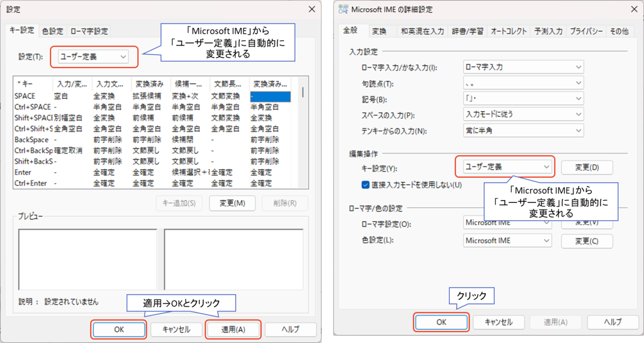Image resolution: width=644 pixels, height=343 pixels.
Task: Switch to the 変換 tab
Action: tap(380, 31)
